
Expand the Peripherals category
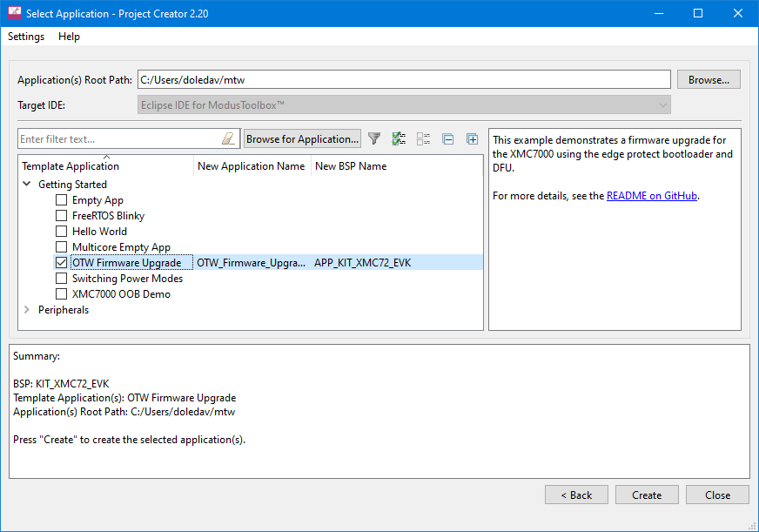(26, 309)
